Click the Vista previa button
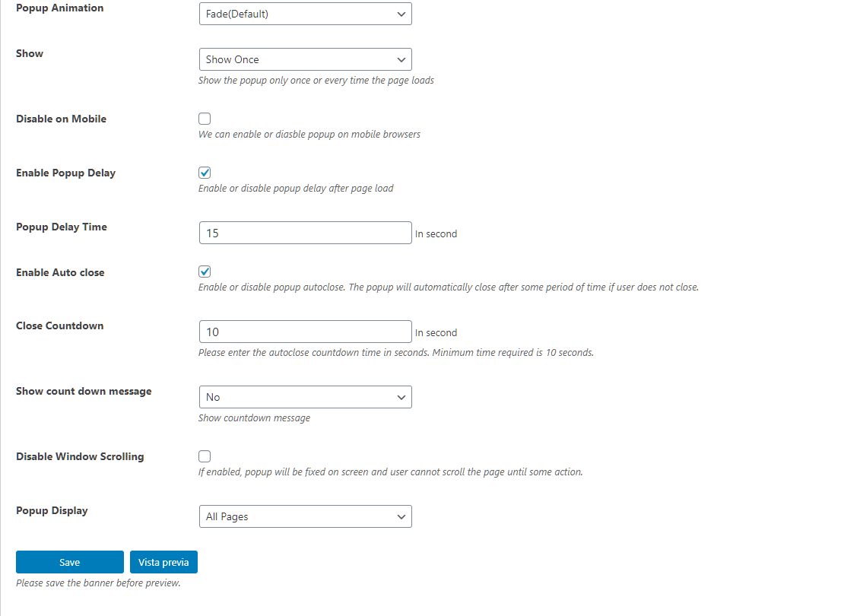 (163, 562)
